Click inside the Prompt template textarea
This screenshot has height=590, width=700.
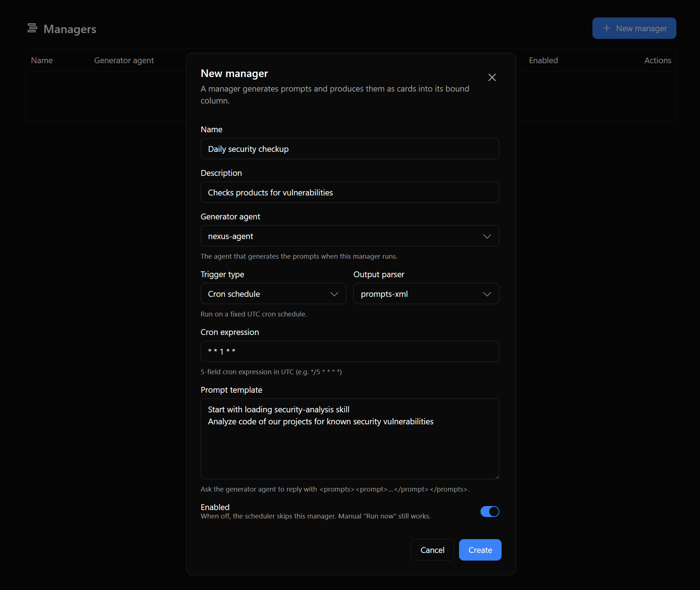pos(350,439)
